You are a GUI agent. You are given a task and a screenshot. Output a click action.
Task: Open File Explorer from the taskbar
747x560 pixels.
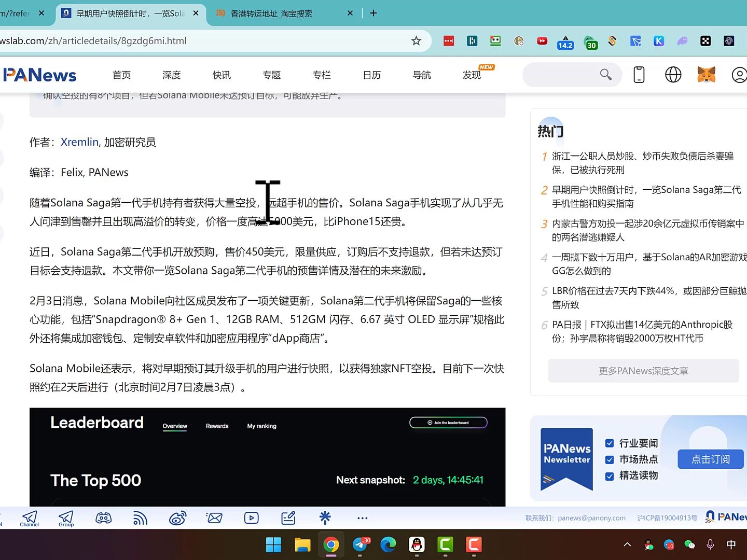point(302,545)
